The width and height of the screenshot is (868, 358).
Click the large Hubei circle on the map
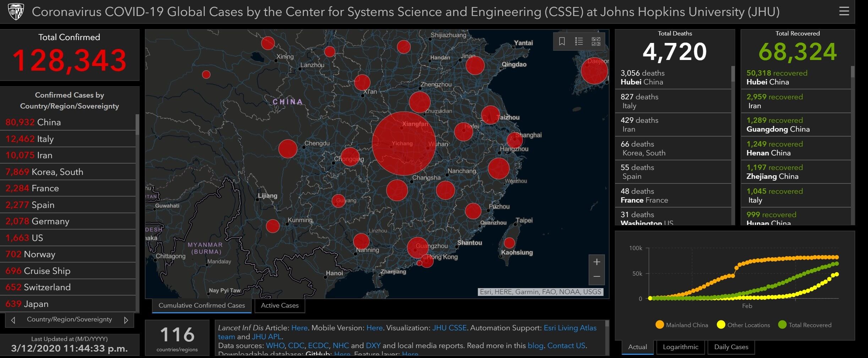click(404, 143)
